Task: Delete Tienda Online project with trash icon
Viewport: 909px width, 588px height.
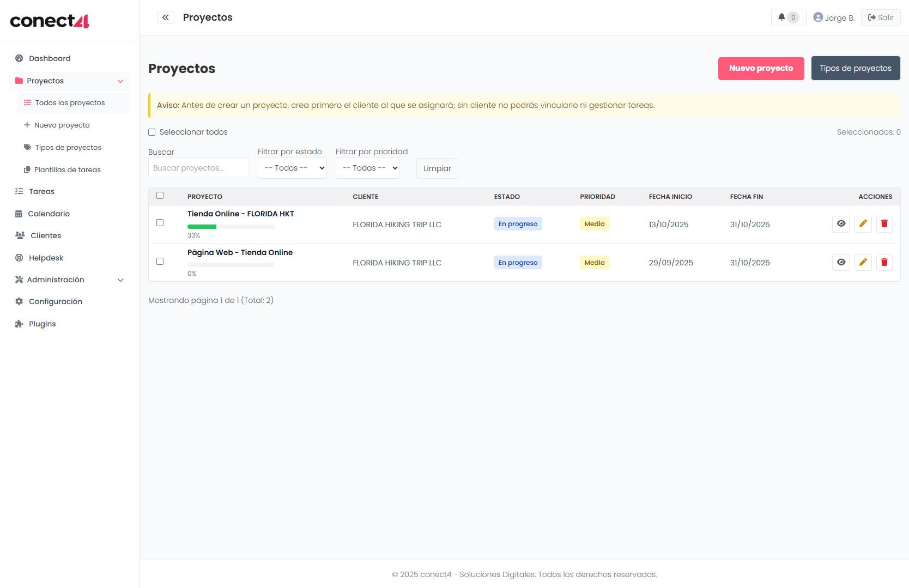Action: pyautogui.click(x=884, y=224)
